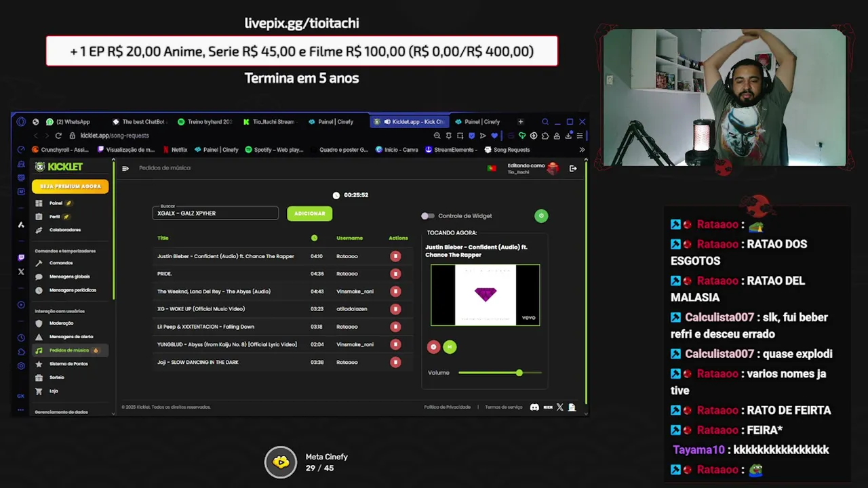Click the Portugal flag language selector

click(x=492, y=168)
